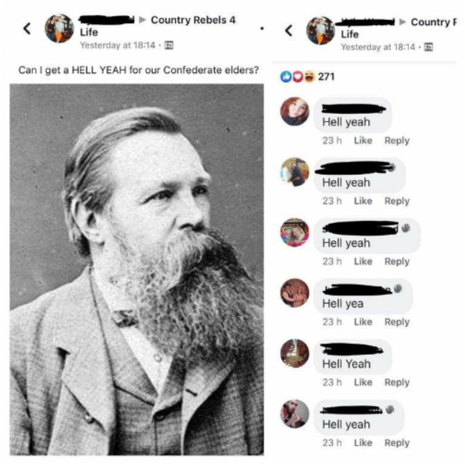Screen dimensions: 465x476
Task: Go back using right panel arrow
Action: click(x=288, y=31)
